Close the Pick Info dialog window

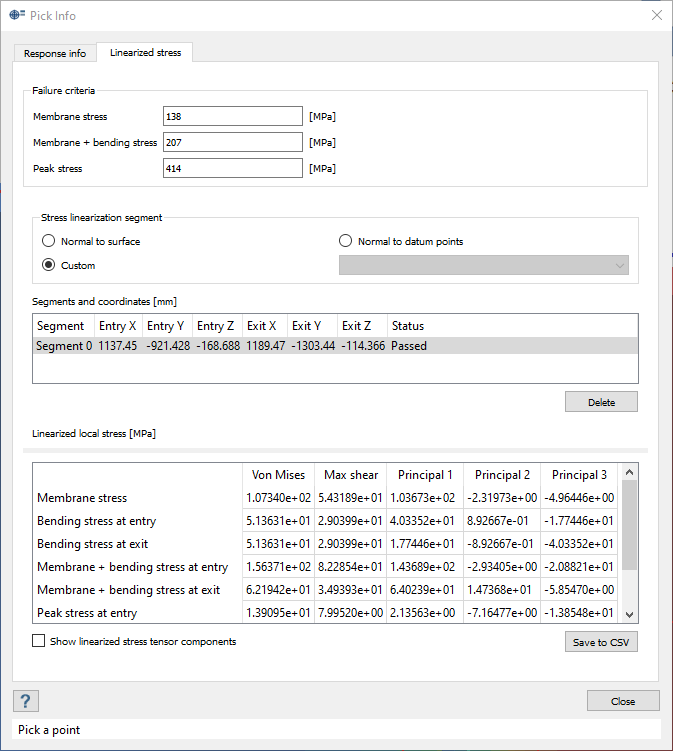tap(656, 15)
